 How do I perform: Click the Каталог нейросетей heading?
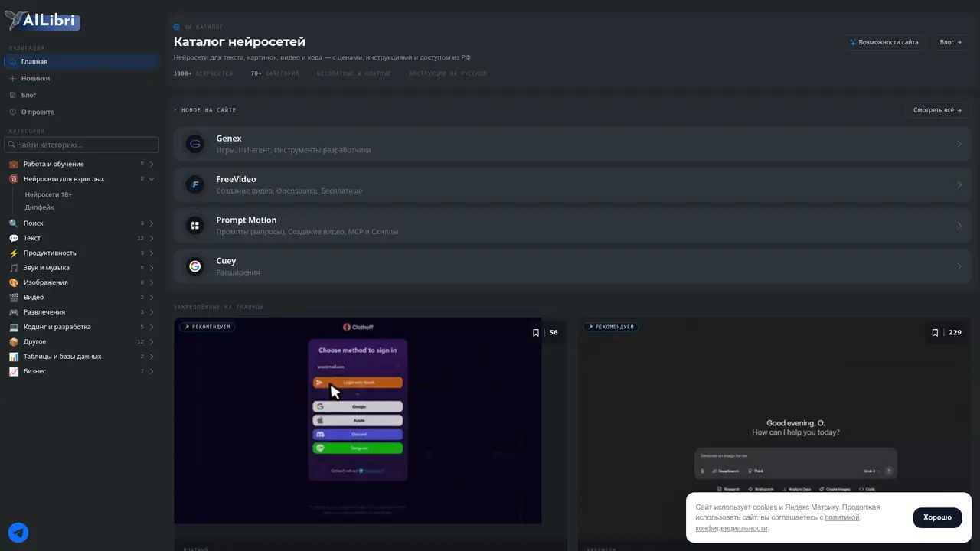click(240, 41)
